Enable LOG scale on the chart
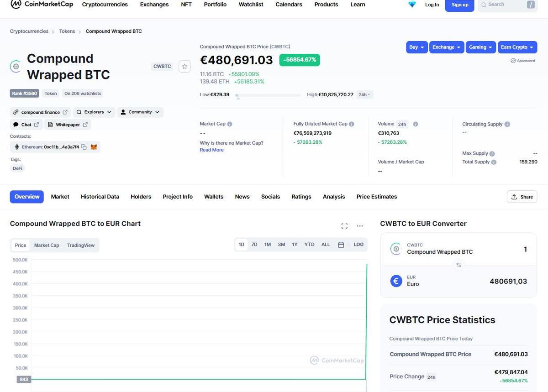 (358, 244)
